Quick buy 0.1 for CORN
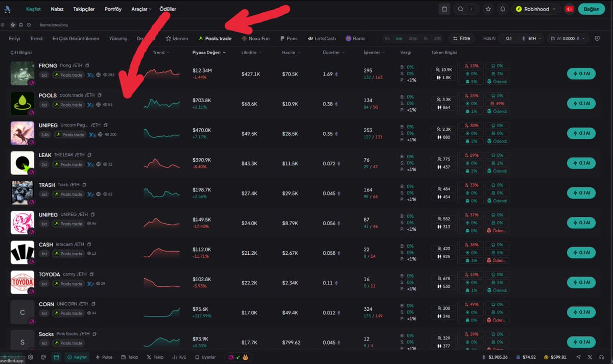This screenshot has height=364, width=613. point(581,312)
